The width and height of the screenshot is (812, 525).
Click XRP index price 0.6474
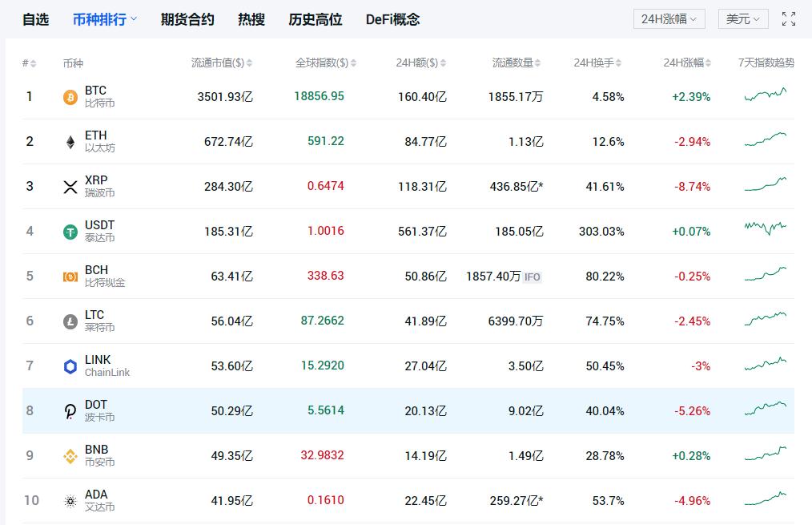coord(326,186)
